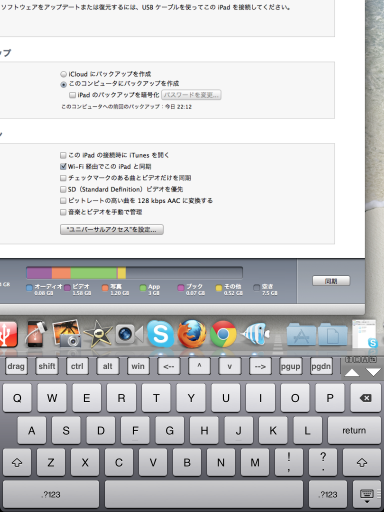Open the Applications folder stack in the Dock
384x512 pixels.
(301, 334)
